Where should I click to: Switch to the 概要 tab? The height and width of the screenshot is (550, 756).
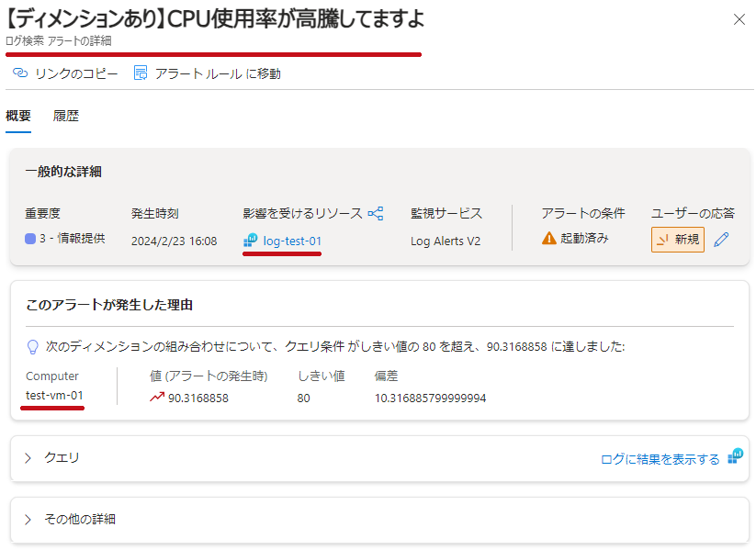click(18, 117)
